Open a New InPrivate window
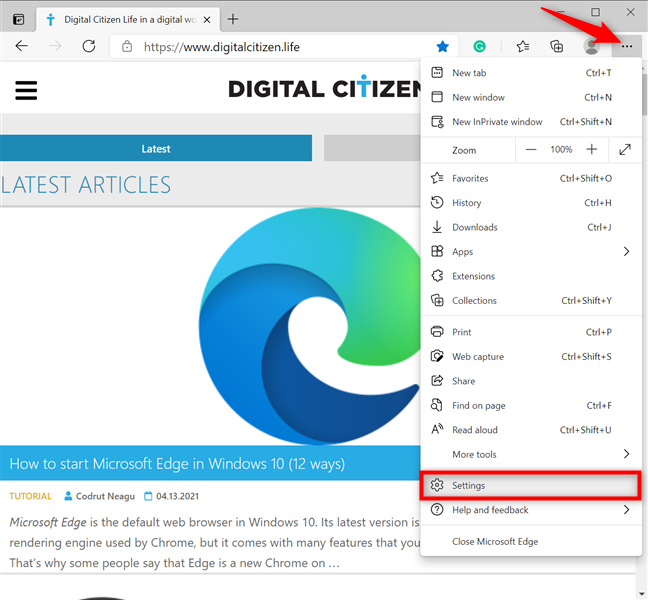Image resolution: width=648 pixels, height=600 pixels. click(x=531, y=121)
